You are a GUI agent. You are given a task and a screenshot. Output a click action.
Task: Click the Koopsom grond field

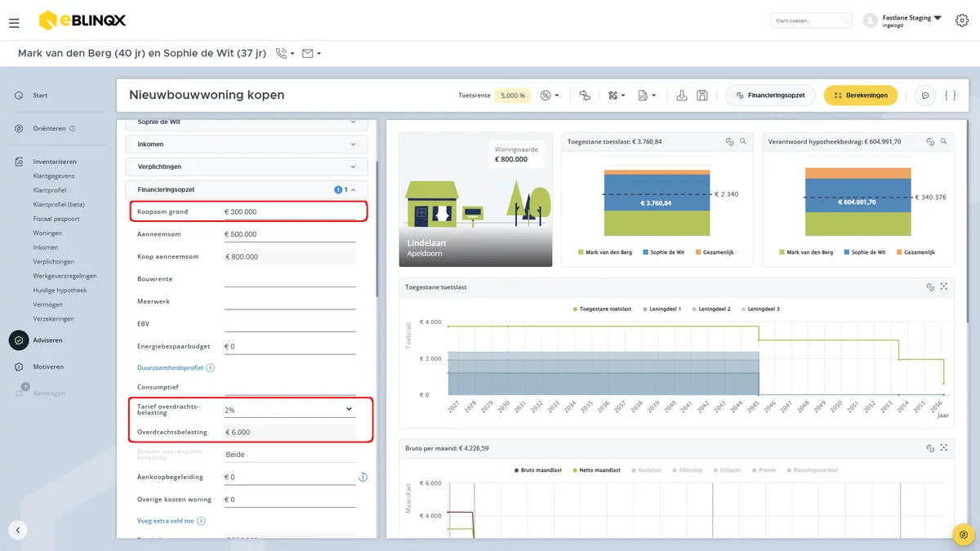tap(290, 211)
